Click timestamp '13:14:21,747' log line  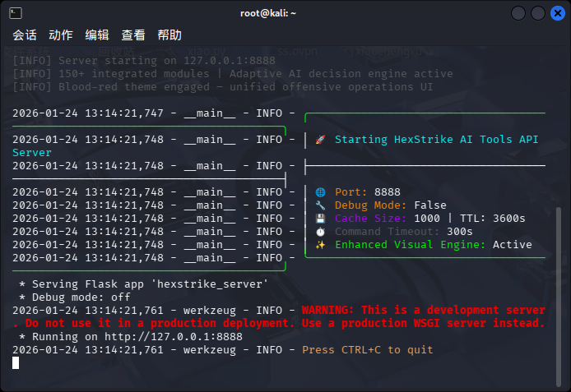(154, 113)
